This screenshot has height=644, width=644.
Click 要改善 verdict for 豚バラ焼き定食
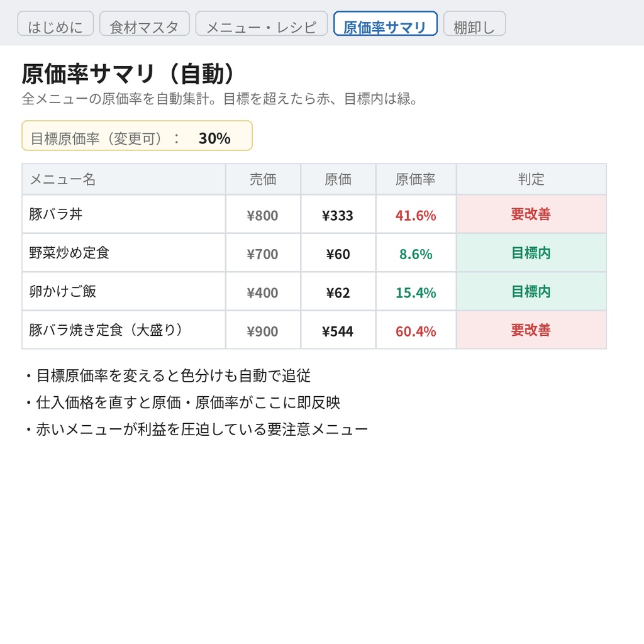pos(531,330)
